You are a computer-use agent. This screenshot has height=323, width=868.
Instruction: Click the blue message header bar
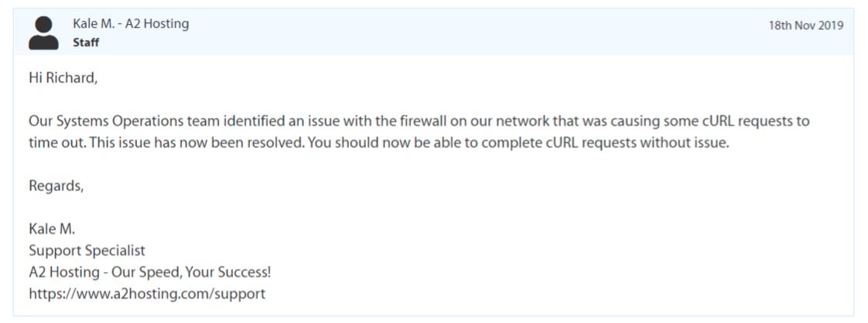(464, 32)
